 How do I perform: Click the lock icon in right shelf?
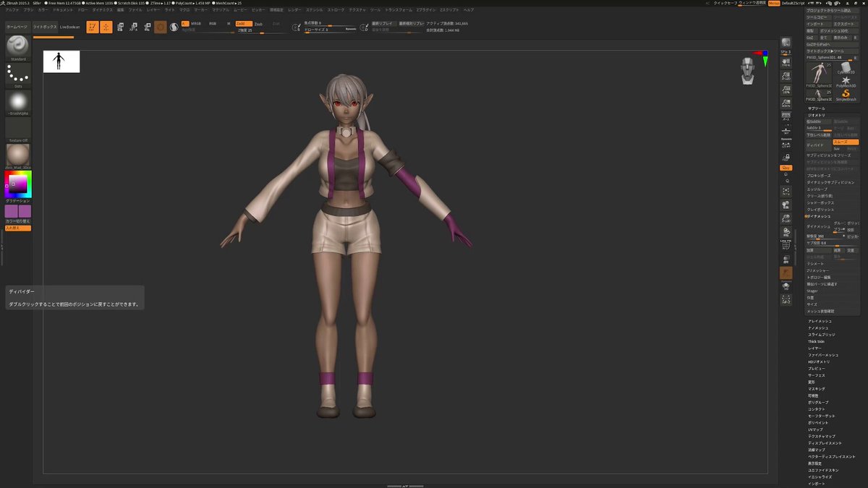click(786, 157)
